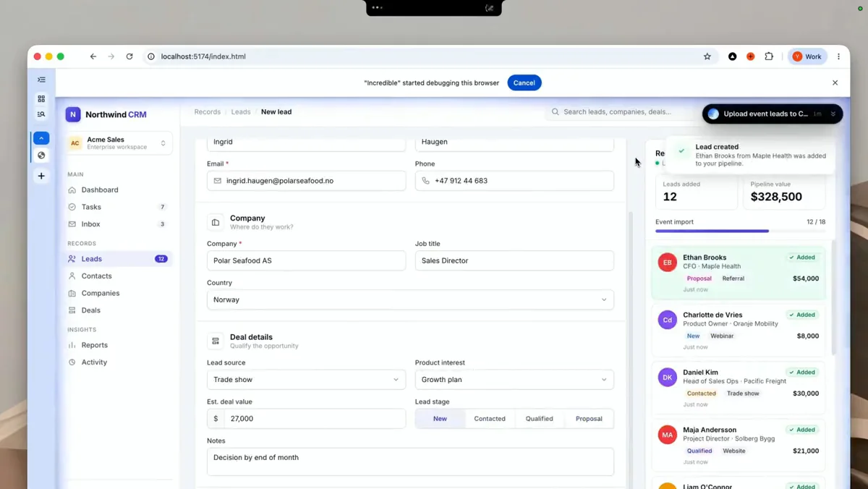Click the Cd avatar for Charlotte de Vries

(x=668, y=320)
